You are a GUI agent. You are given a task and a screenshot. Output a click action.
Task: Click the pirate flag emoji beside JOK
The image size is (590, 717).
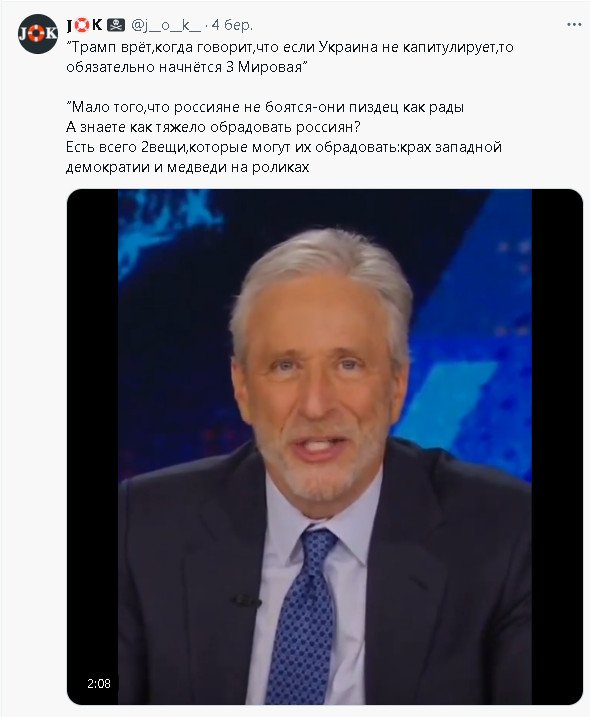[116, 25]
